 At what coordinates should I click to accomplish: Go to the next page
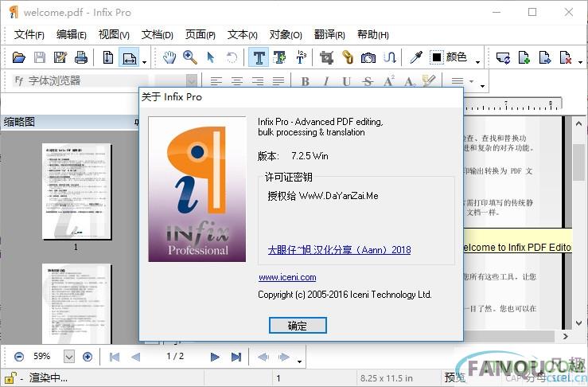click(215, 357)
